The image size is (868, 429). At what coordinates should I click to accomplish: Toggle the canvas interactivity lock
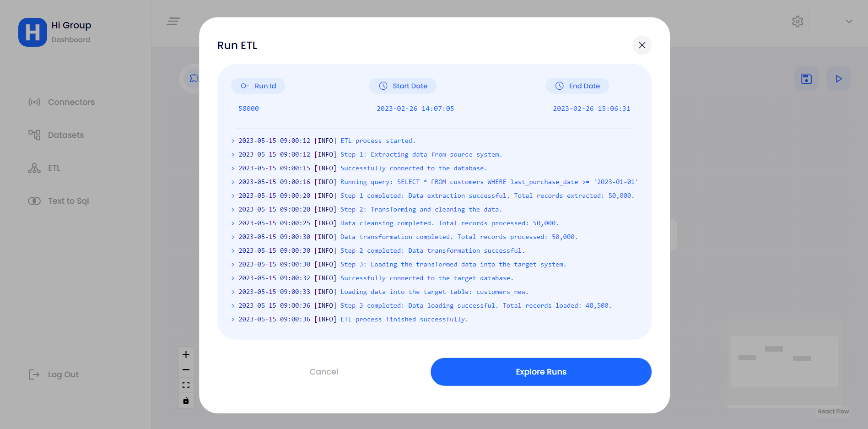(186, 401)
